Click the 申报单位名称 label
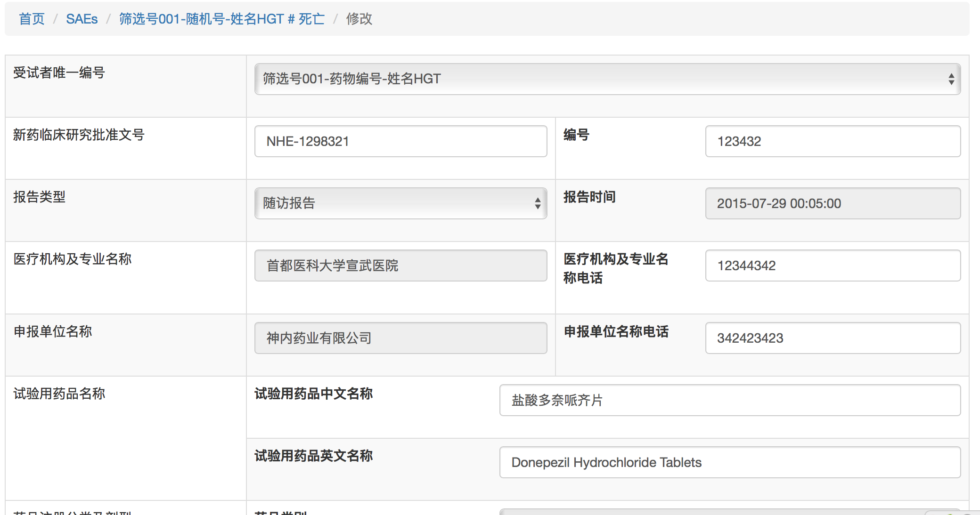 pyautogui.click(x=53, y=331)
